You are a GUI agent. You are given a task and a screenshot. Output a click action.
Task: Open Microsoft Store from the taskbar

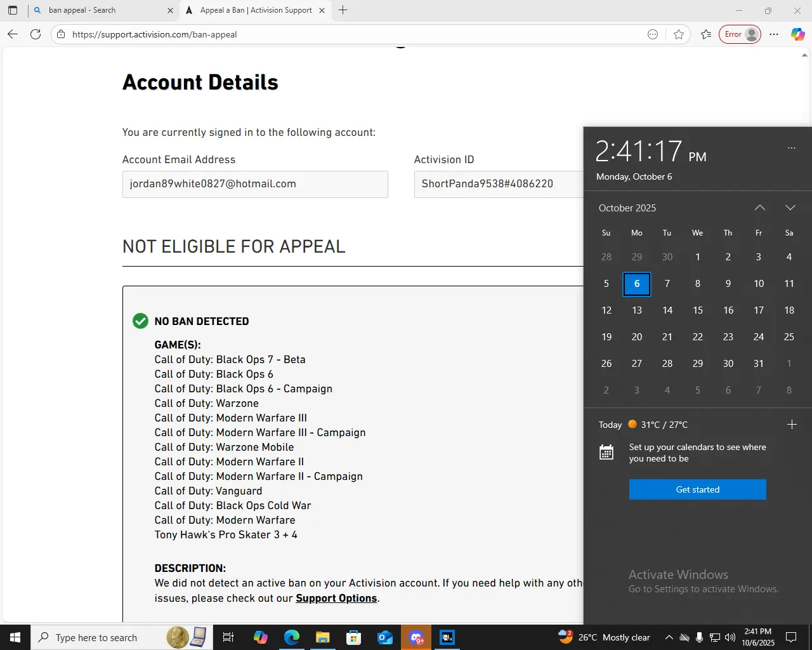click(354, 637)
